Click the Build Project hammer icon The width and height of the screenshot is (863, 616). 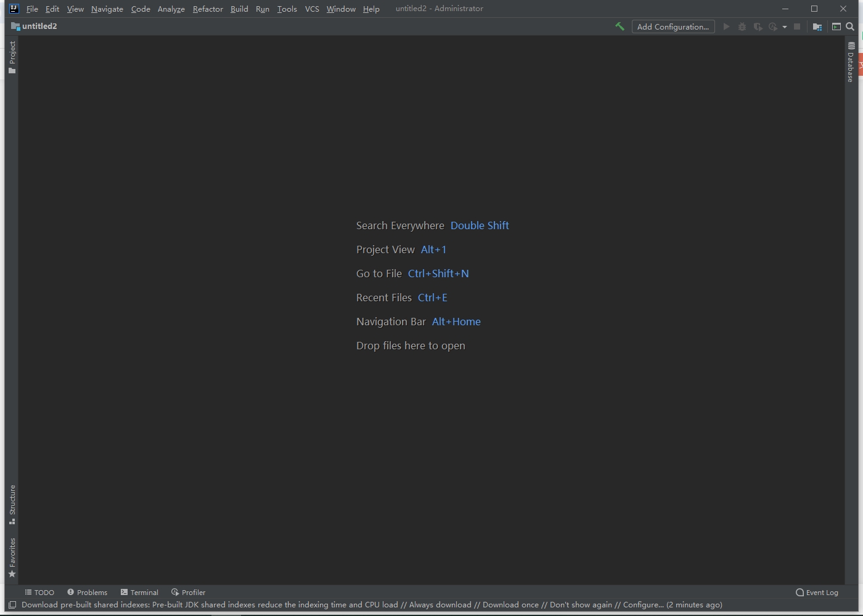click(x=620, y=26)
